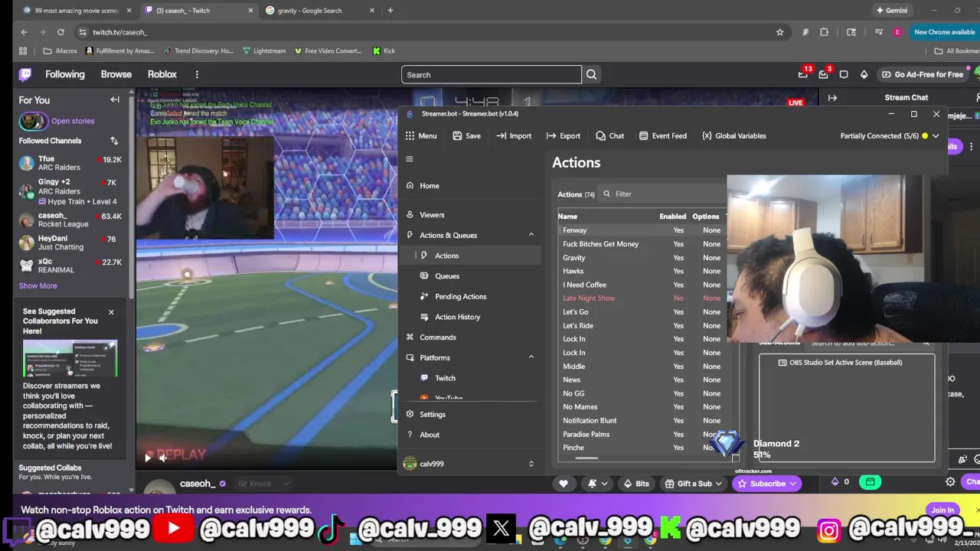
Task: Open the calv999 account switcher
Action: click(x=469, y=464)
